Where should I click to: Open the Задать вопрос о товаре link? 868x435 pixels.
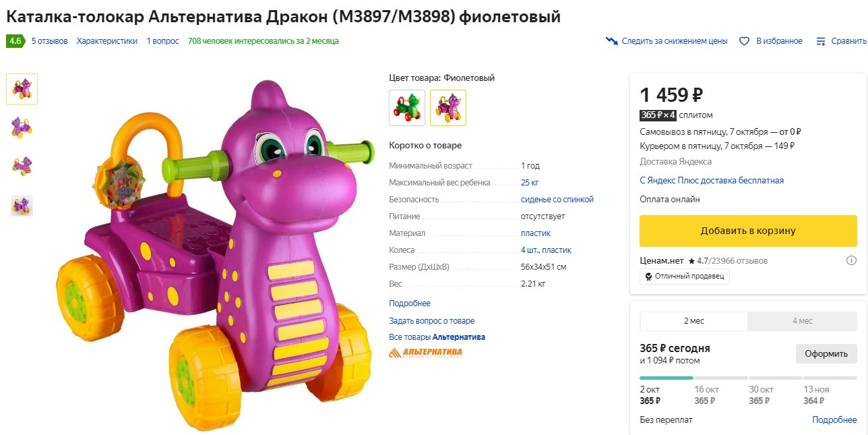pyautogui.click(x=431, y=320)
